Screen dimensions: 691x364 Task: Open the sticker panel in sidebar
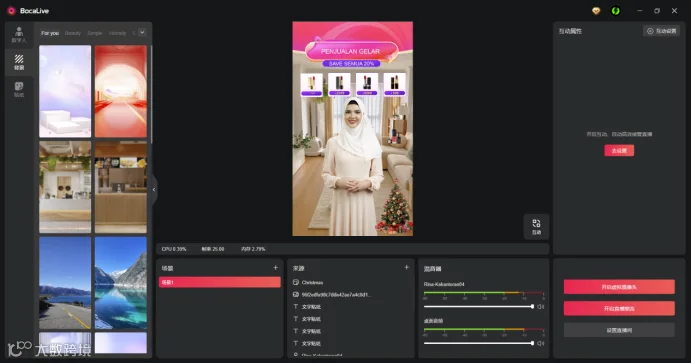pos(19,89)
